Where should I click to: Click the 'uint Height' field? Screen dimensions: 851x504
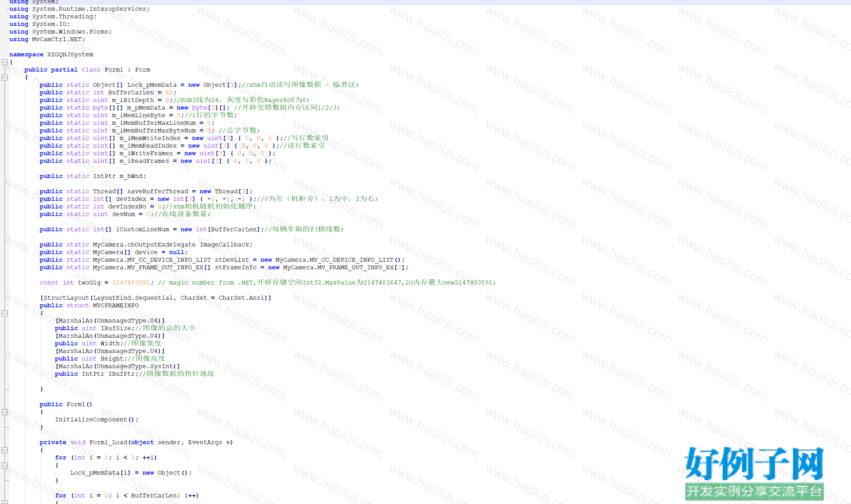tap(104, 359)
